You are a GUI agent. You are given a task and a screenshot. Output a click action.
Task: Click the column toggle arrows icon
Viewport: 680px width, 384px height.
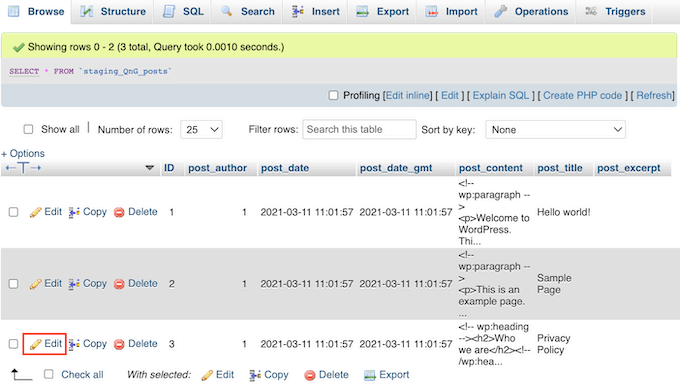23,168
